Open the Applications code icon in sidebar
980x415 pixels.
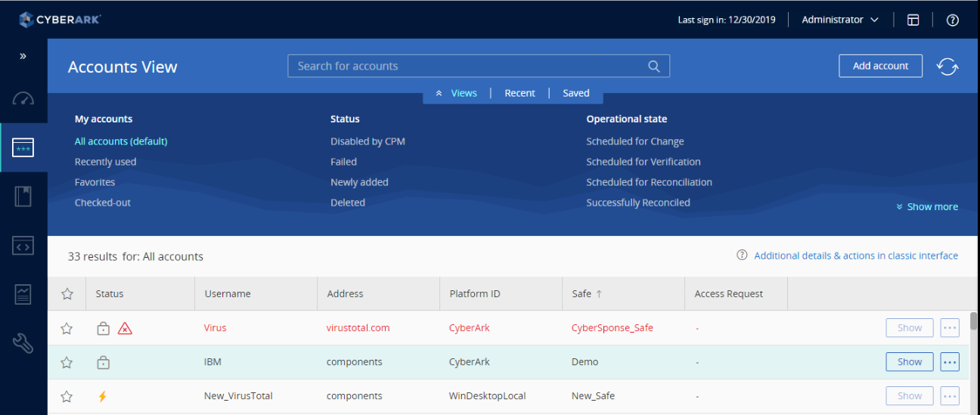pyautogui.click(x=23, y=246)
